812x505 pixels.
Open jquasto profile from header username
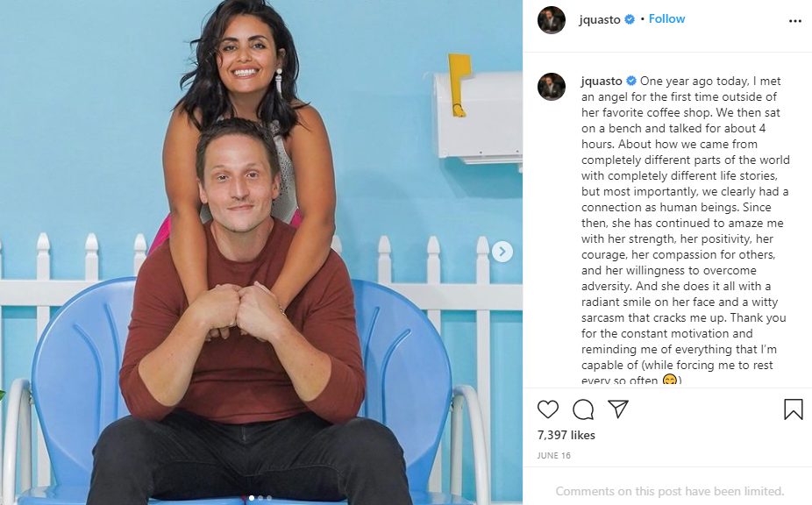599,19
